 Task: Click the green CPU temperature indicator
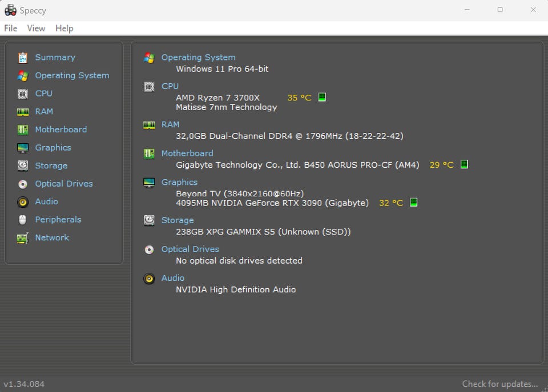point(322,97)
